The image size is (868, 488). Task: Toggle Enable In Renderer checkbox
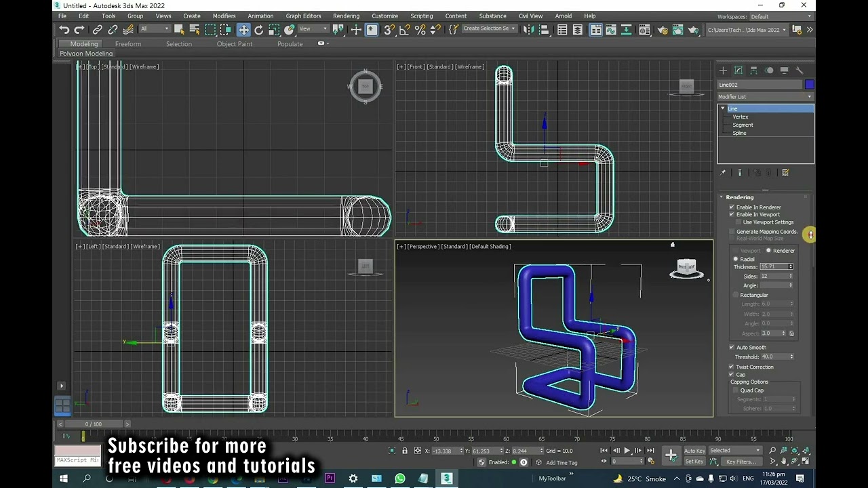click(732, 207)
